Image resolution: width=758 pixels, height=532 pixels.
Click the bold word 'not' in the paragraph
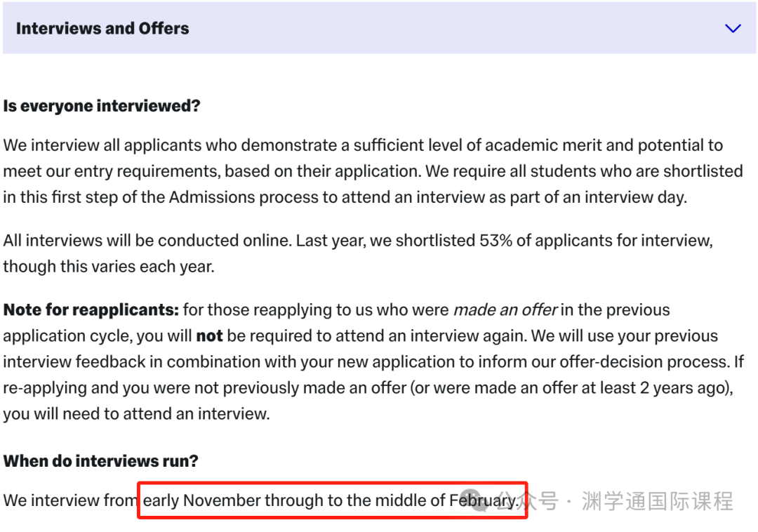point(209,335)
